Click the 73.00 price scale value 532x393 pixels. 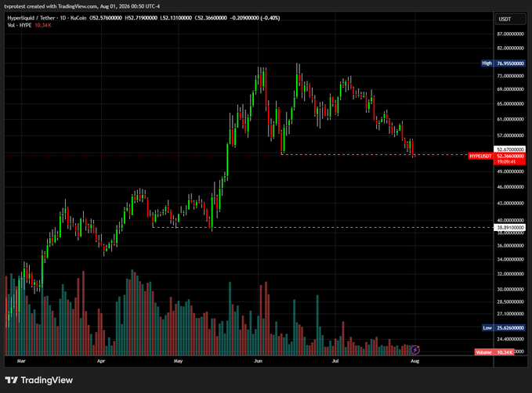pyautogui.click(x=510, y=76)
